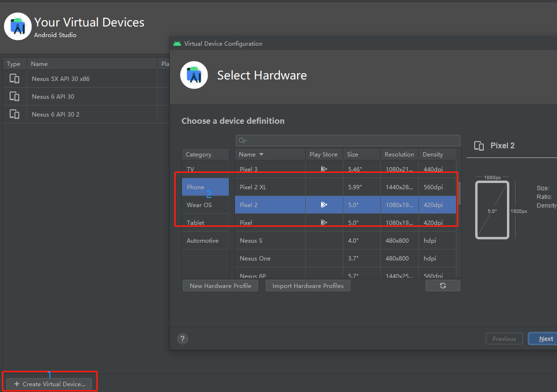Click the New Hardware Profile button
The width and height of the screenshot is (557, 392).
pos(220,286)
